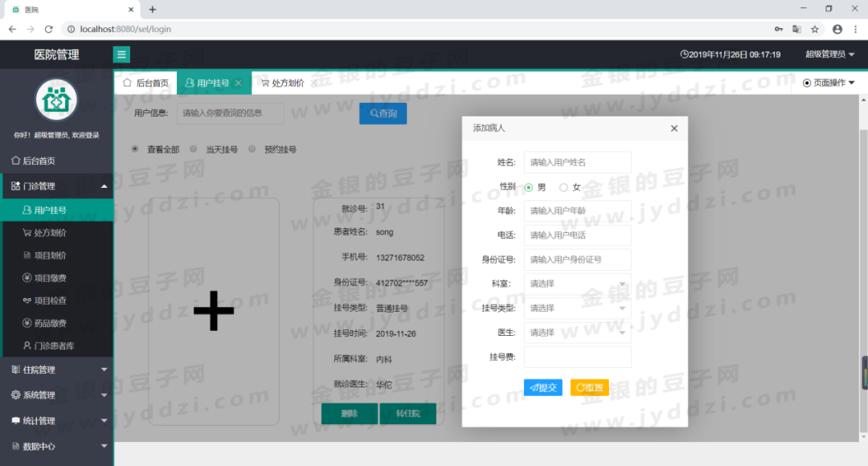This screenshot has width=868, height=466.
Task: Click the 查询 search button
Action: (x=383, y=113)
